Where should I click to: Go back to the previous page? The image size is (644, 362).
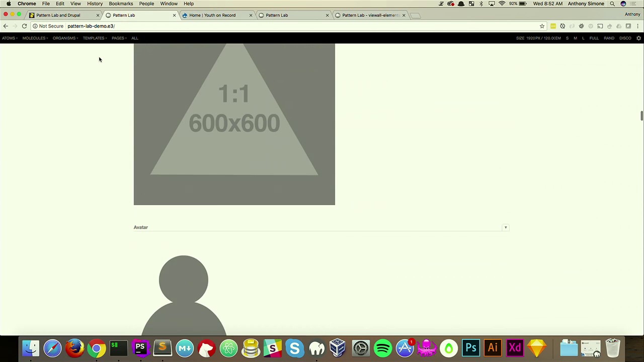coord(5,26)
